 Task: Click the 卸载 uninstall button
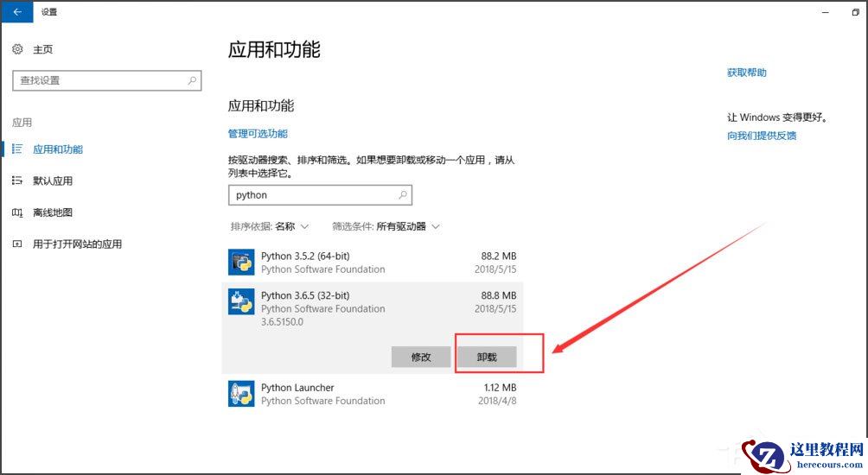tap(487, 358)
